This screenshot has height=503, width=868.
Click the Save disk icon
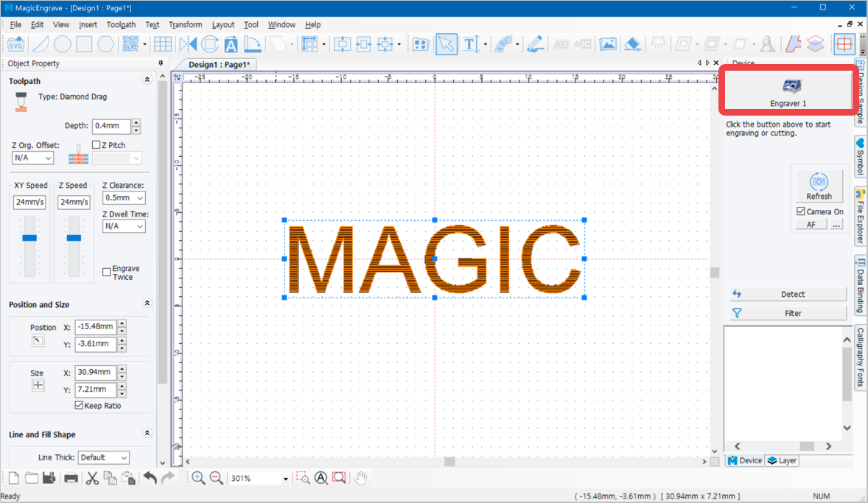pos(49,478)
